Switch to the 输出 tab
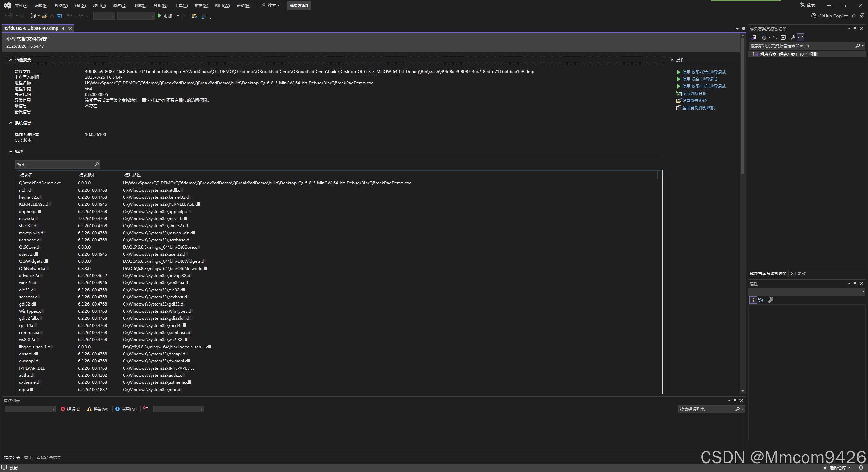 pyautogui.click(x=28, y=458)
